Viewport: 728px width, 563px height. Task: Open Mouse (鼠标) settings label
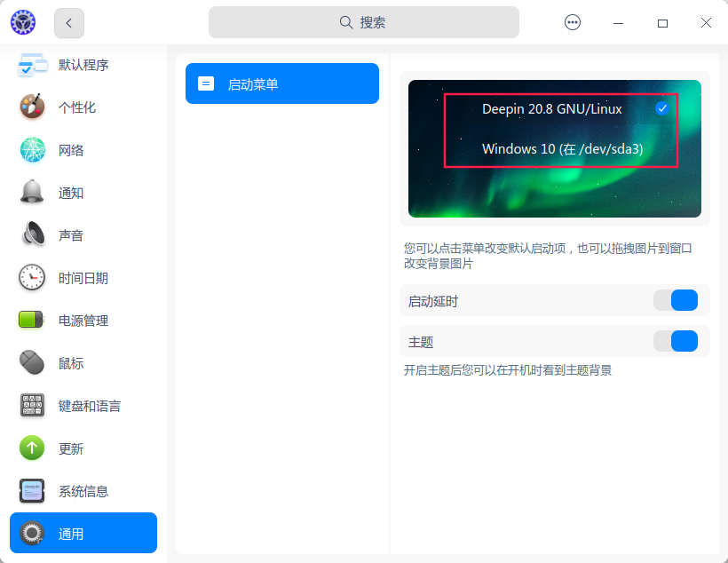click(71, 363)
